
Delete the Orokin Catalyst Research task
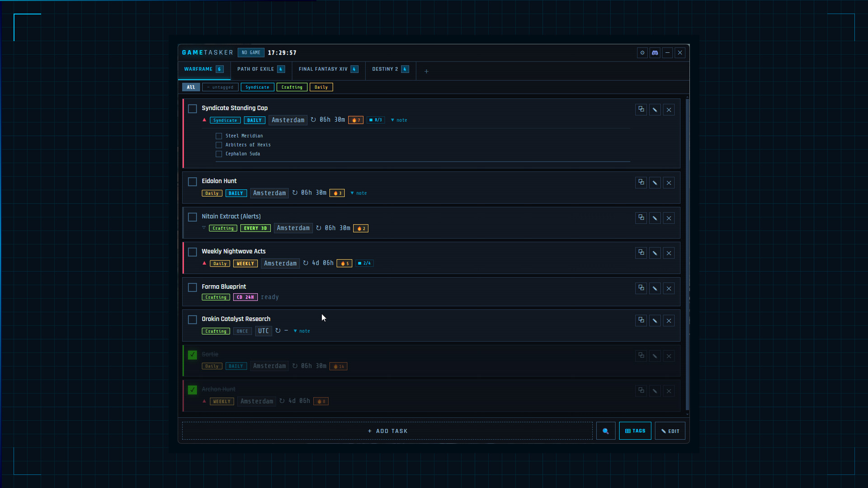(669, 321)
